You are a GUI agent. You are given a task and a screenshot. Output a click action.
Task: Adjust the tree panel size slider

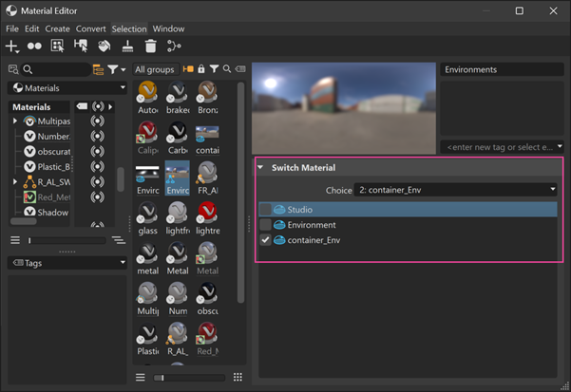click(67, 240)
